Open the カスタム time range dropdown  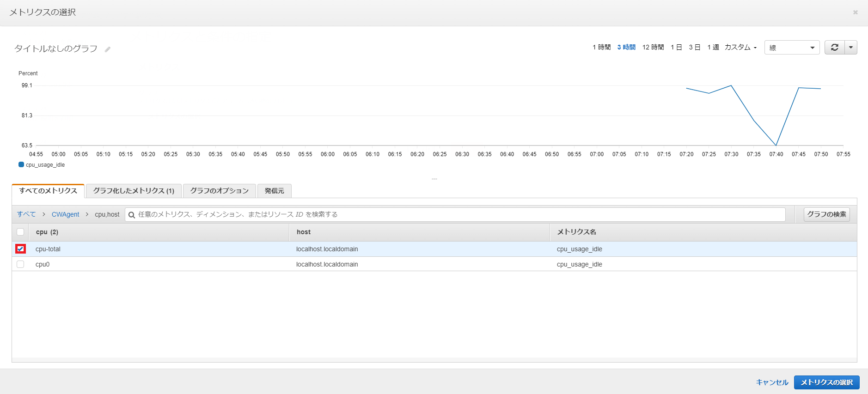tap(740, 47)
